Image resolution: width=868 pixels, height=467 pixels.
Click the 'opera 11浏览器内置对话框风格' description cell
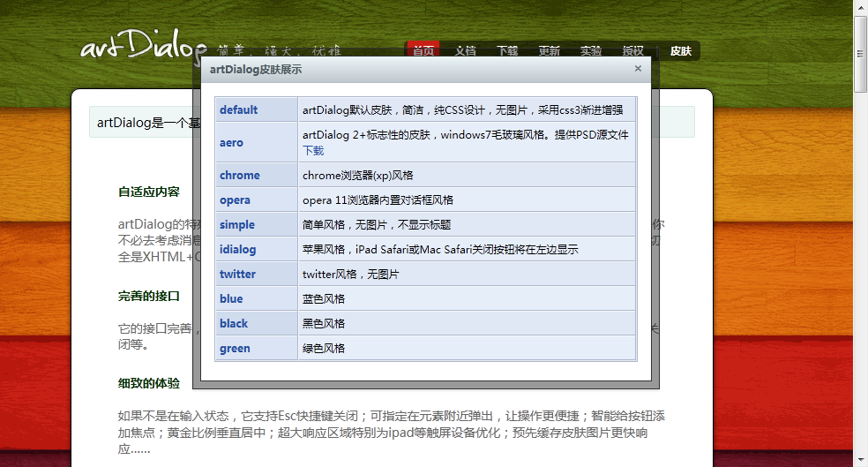tap(468, 200)
